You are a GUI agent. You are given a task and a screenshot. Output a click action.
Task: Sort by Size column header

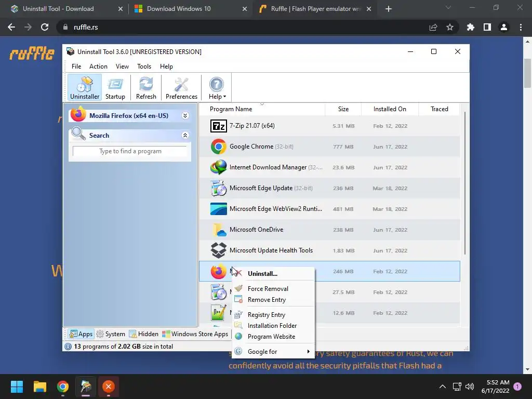(x=343, y=109)
